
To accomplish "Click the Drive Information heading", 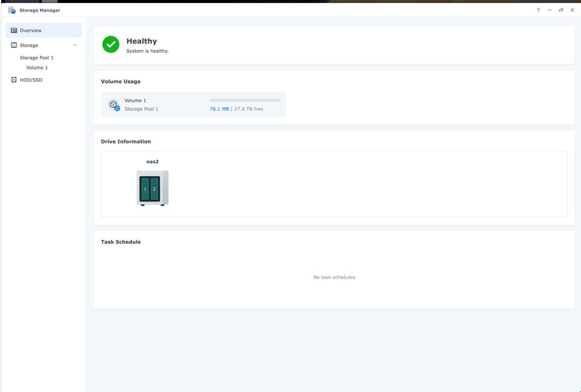I will coord(126,142).
